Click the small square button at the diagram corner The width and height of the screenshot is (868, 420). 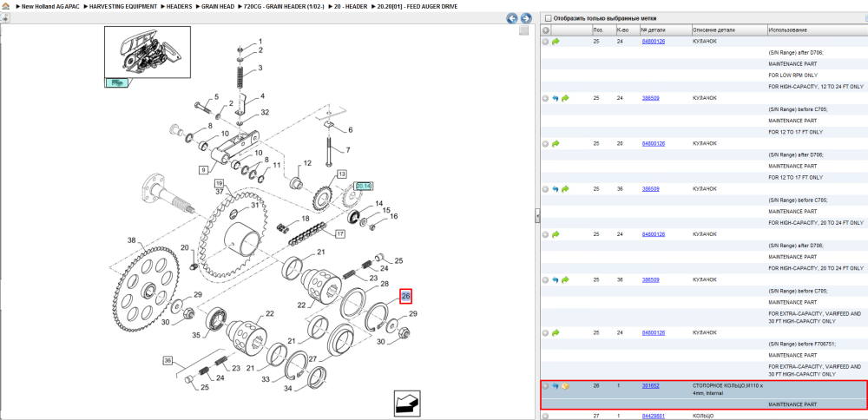pyautogui.click(x=523, y=31)
